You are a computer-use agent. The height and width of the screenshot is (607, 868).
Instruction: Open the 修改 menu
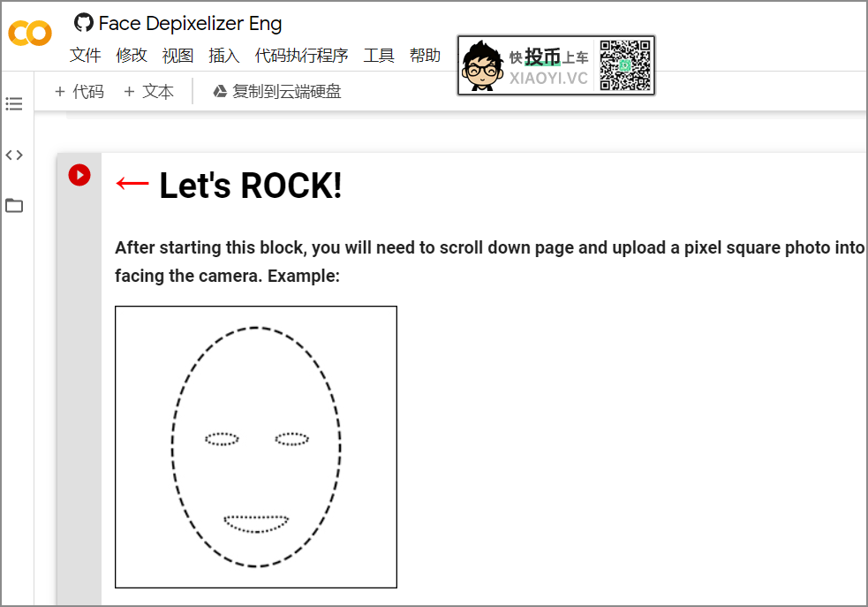pos(132,56)
